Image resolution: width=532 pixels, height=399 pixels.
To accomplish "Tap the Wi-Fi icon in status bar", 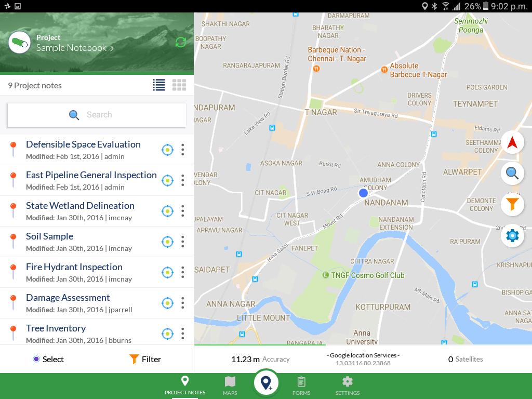I will point(445,6).
